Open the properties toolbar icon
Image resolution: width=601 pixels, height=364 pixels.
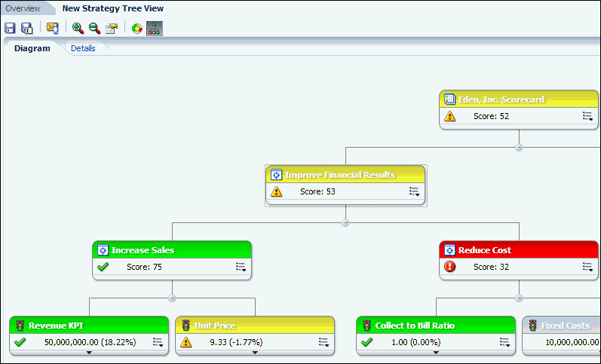tap(112, 29)
